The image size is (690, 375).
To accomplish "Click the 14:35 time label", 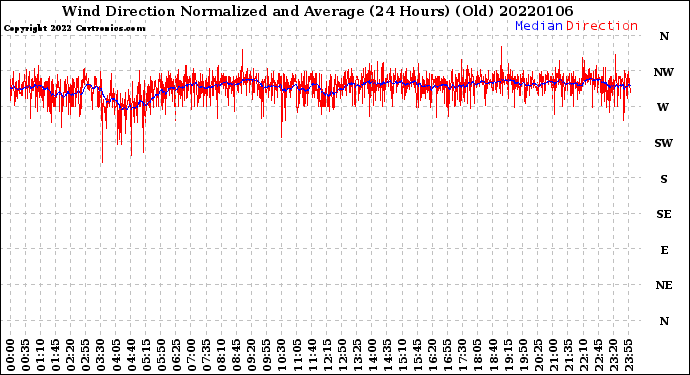I will [x=387, y=355].
